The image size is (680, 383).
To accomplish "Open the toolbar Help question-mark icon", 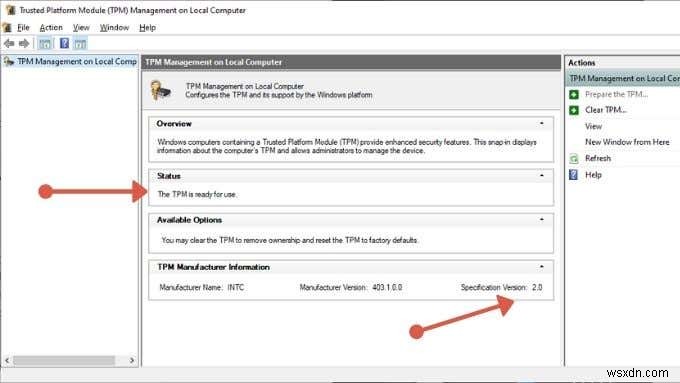I will (x=64, y=43).
